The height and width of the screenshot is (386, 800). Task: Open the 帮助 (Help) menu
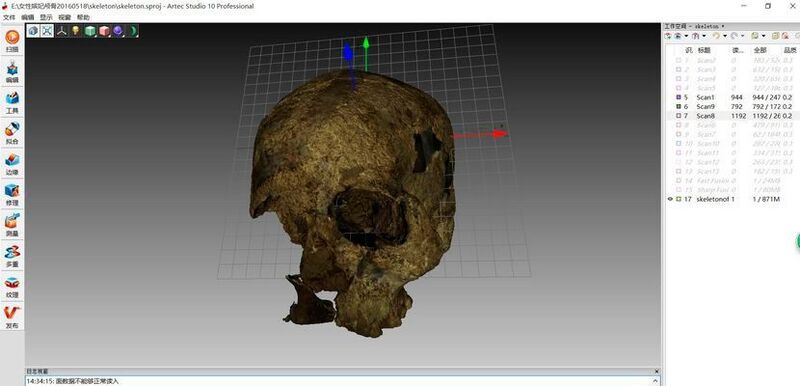pos(83,17)
